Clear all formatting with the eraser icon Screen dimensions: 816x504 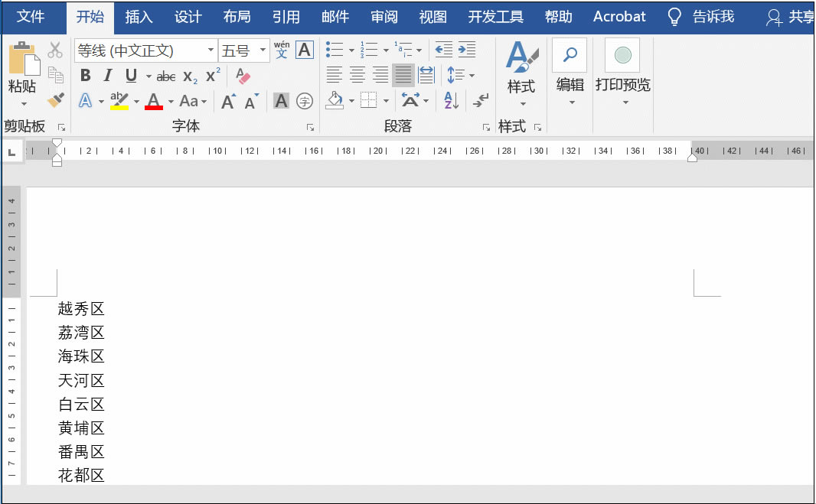pos(241,75)
